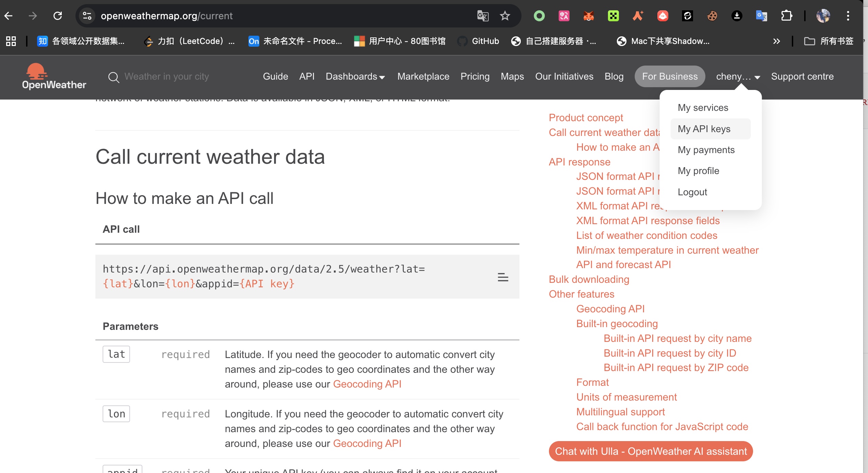
Task: Open the Pricing page
Action: click(475, 77)
